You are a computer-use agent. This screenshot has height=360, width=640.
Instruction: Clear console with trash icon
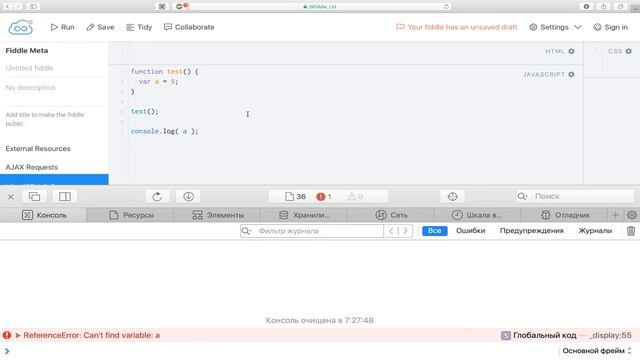click(x=631, y=231)
